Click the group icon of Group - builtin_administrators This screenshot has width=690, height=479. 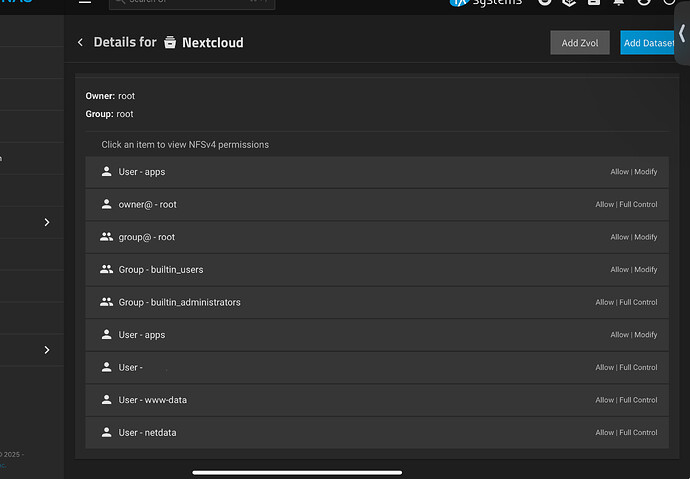[x=106, y=302]
